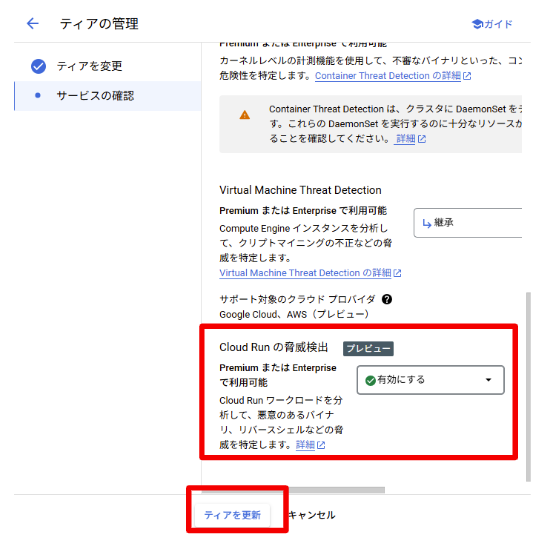Click external-link icon in the DaemonSet warning box

tap(422, 139)
